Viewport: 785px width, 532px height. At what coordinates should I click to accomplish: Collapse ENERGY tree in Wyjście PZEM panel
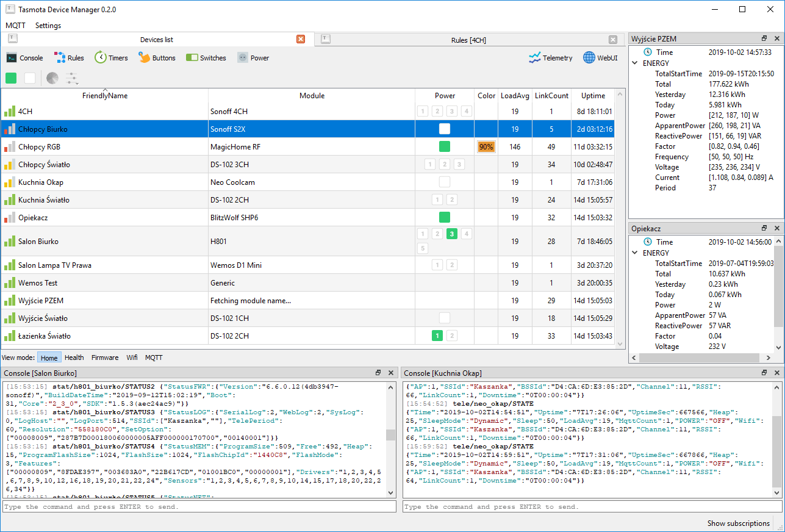(635, 63)
